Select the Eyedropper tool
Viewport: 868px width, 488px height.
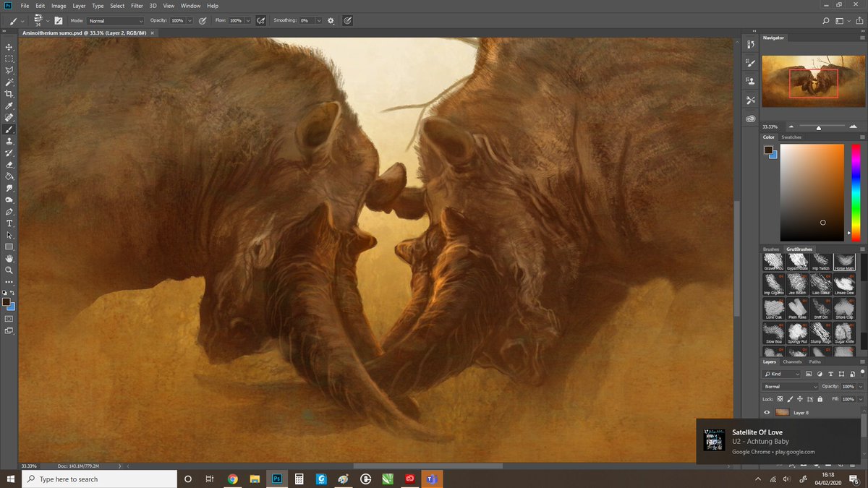click(9, 106)
